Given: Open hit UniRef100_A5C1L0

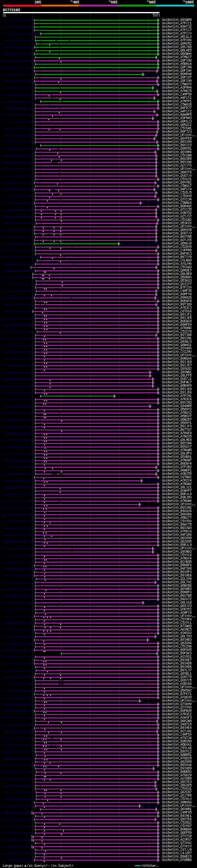Looking at the screenshot, I should point(177,37).
